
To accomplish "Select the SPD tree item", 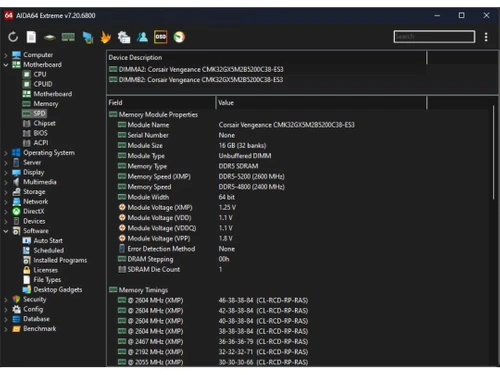I will (39, 113).
